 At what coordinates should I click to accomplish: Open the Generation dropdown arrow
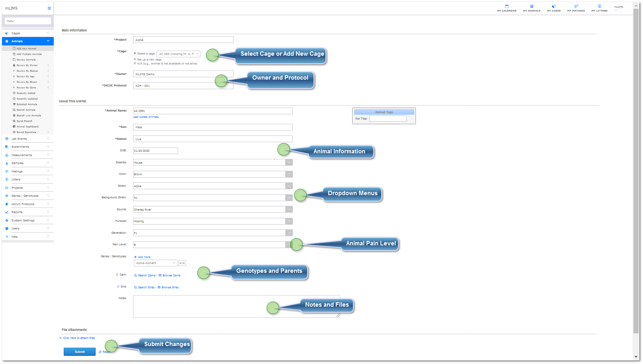click(x=289, y=233)
